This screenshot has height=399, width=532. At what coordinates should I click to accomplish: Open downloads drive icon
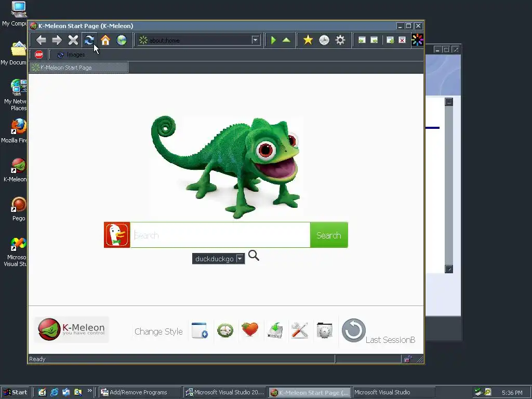click(x=275, y=330)
